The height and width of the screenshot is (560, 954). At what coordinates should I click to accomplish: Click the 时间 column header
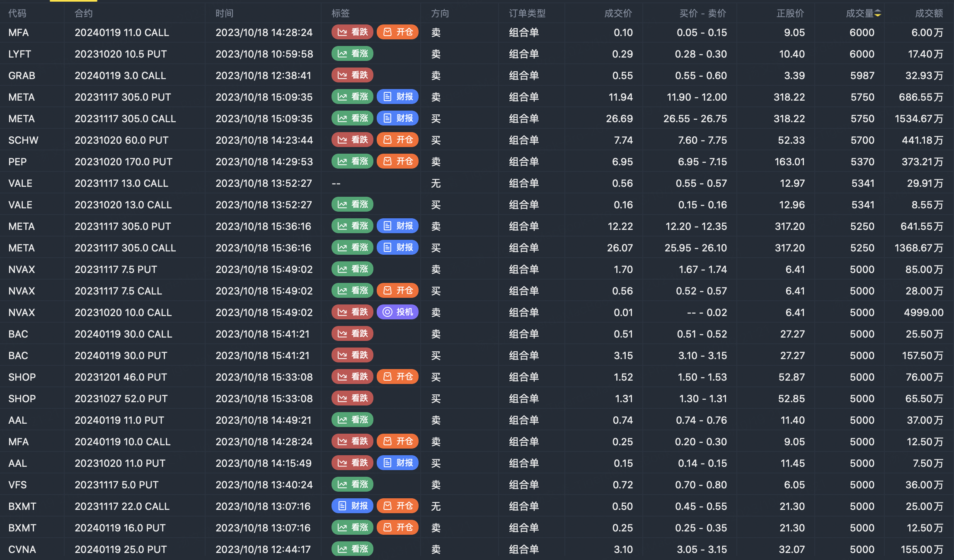pos(225,14)
